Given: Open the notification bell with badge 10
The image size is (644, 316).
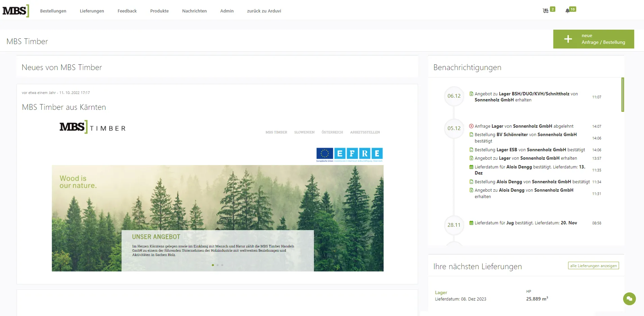Looking at the screenshot, I should (x=567, y=11).
